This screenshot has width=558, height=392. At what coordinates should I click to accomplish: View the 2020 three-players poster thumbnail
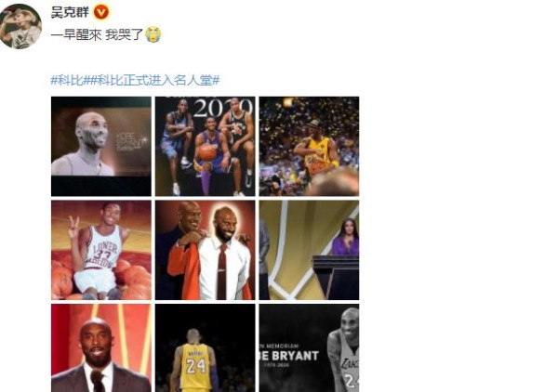(x=205, y=147)
